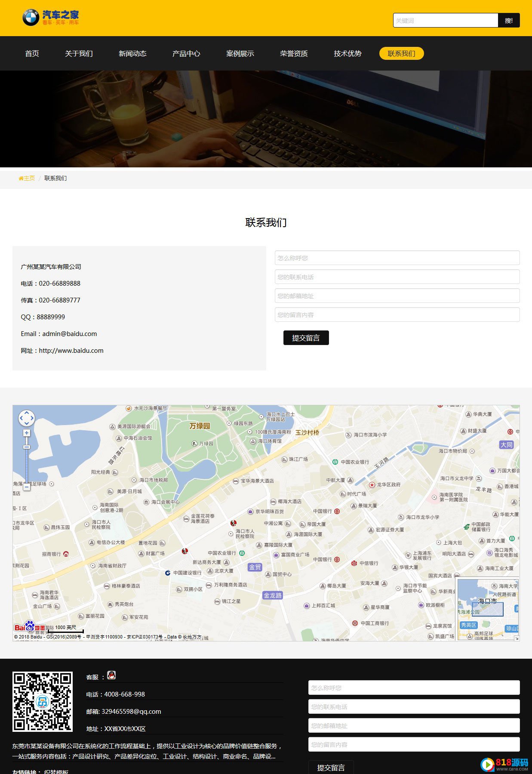Click footer 提交留言 button
The width and height of the screenshot is (532, 774).
(x=331, y=767)
